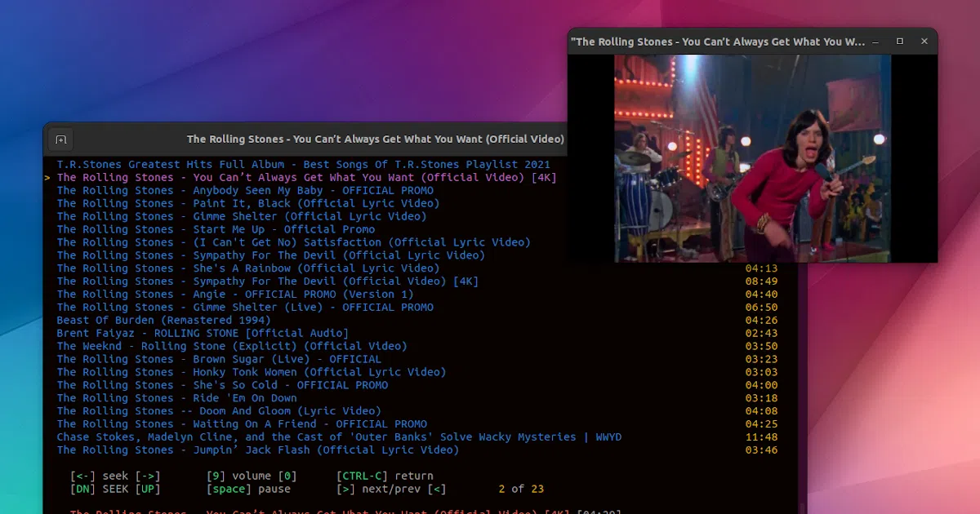Click the [0] volume up hint
The width and height of the screenshot is (980, 514).
click(x=287, y=476)
